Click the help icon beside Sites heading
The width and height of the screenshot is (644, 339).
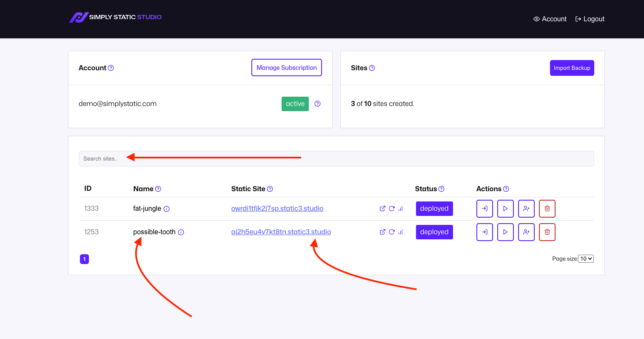coord(372,68)
